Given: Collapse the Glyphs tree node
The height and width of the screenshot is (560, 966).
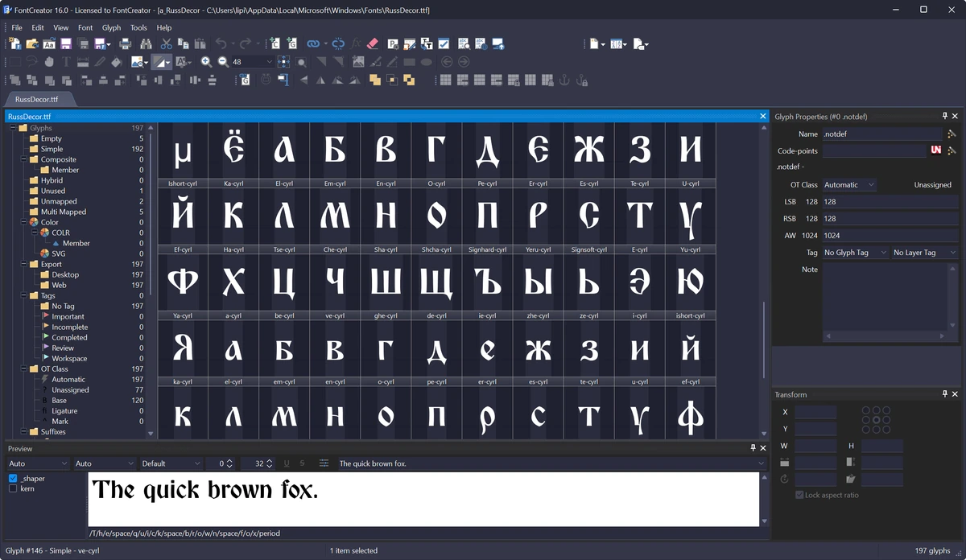Looking at the screenshot, I should pyautogui.click(x=13, y=128).
